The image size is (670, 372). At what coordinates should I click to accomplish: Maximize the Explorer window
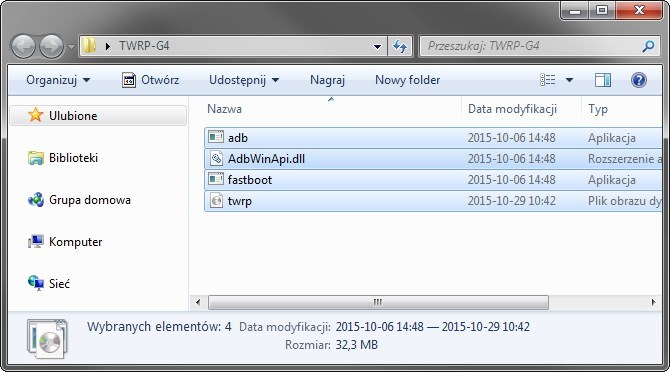coord(602,10)
